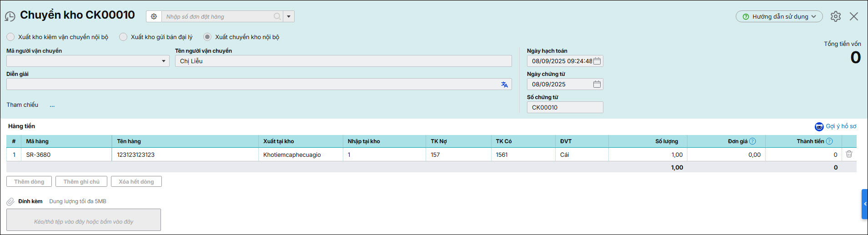The height and width of the screenshot is (235, 868).
Task: Expand the order number search dropdown arrow
Action: coord(289,17)
